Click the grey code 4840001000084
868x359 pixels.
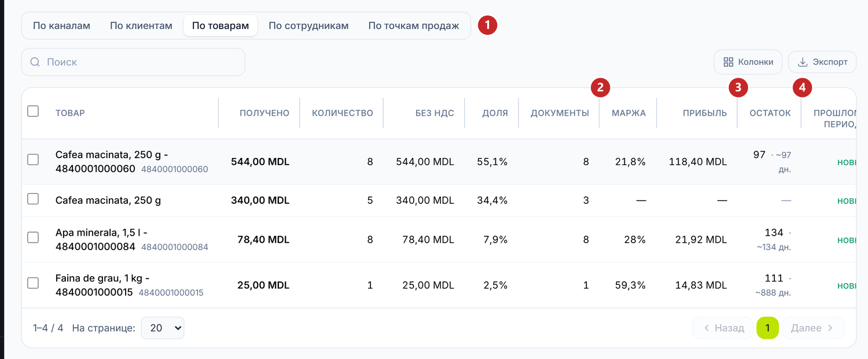[175, 247]
